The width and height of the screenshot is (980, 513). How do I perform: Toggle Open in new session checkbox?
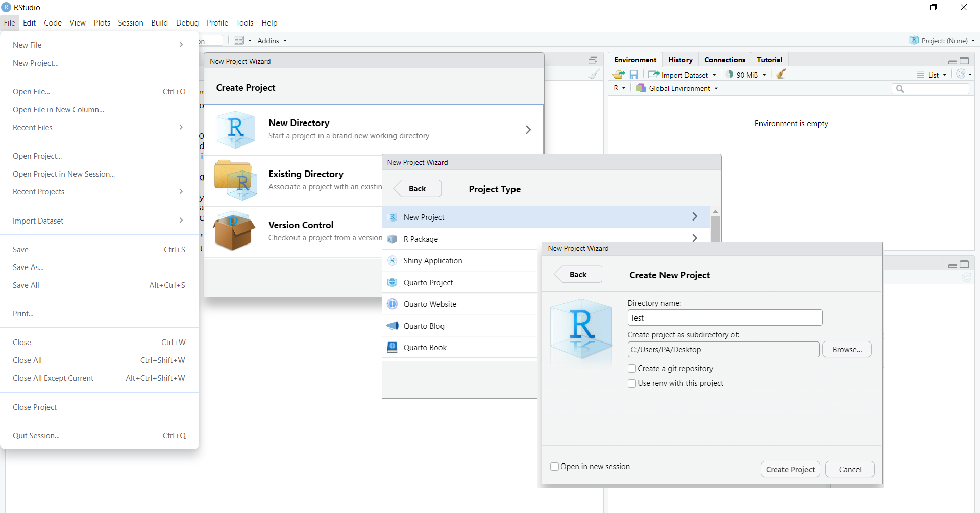click(554, 467)
